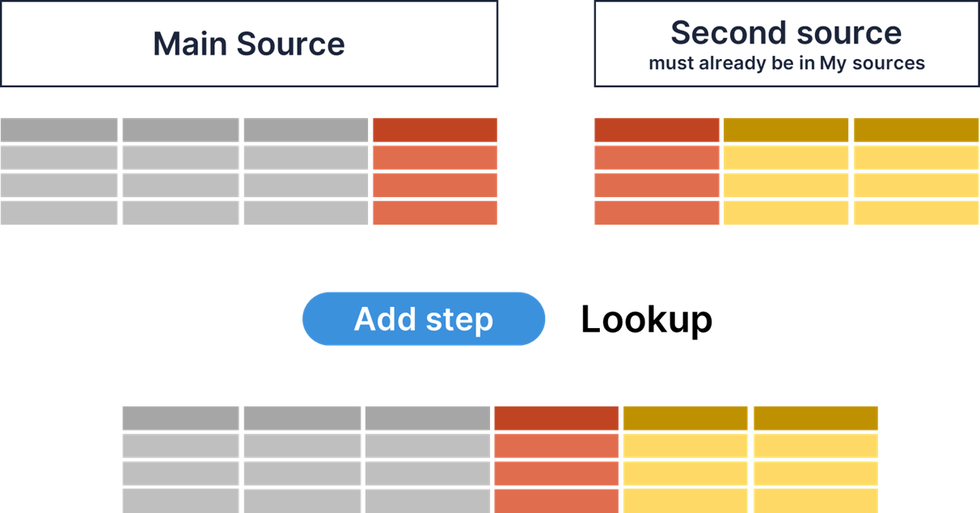This screenshot has width=980, height=513.
Task: Select the first dark yellow header in merged result table
Action: click(685, 418)
